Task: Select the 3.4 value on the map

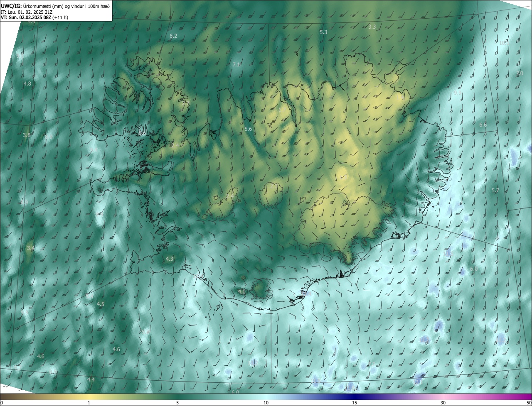Action: (30, 248)
